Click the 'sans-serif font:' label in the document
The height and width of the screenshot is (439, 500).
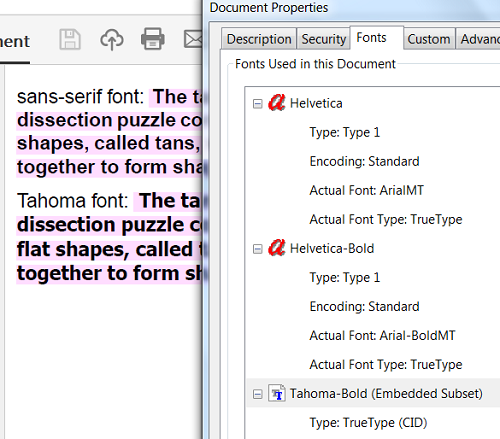click(80, 97)
